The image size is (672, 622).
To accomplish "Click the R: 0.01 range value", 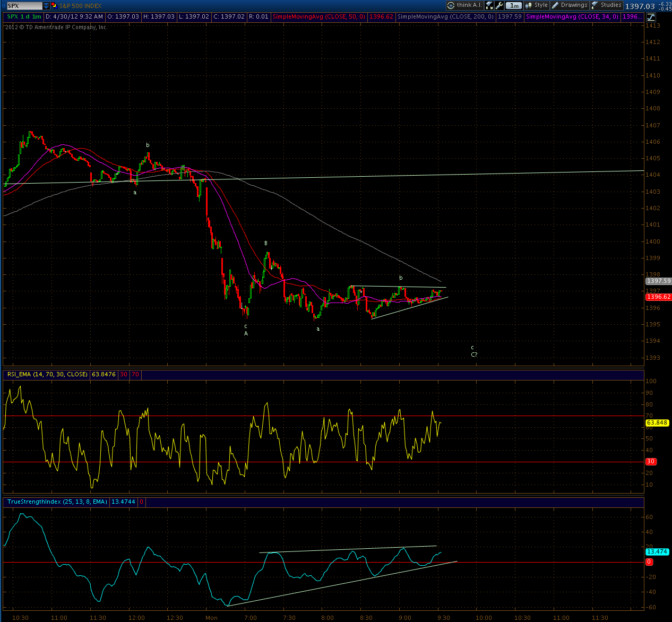I will pos(259,16).
